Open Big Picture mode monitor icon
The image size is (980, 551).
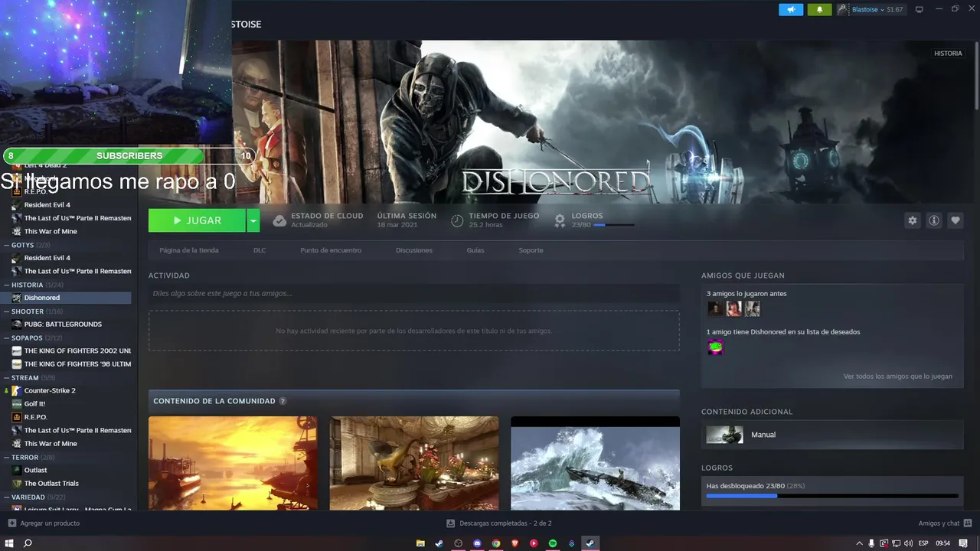click(920, 9)
